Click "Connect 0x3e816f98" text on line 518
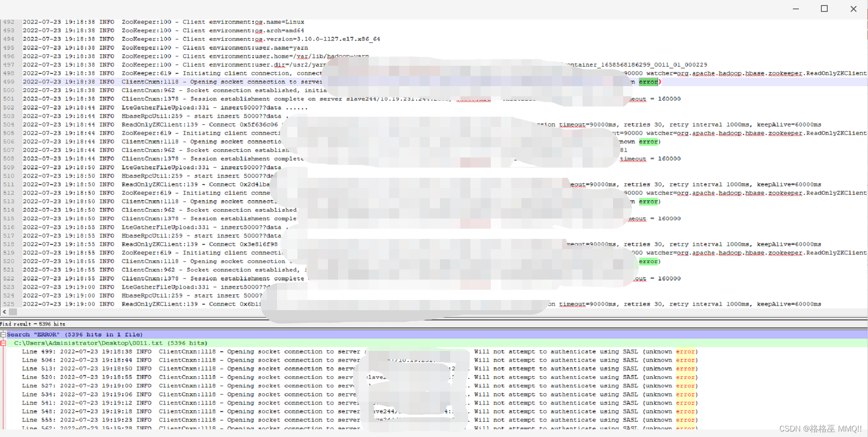Image resolution: width=868 pixels, height=437 pixels. 243,244
